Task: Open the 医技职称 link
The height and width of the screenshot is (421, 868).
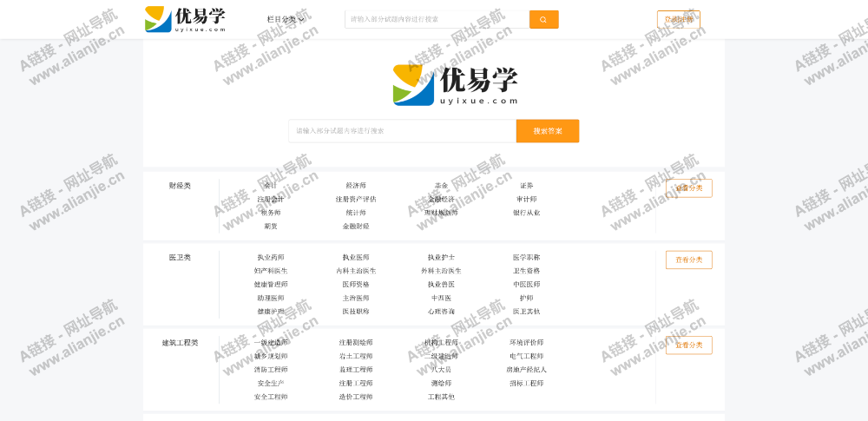Action: point(356,312)
